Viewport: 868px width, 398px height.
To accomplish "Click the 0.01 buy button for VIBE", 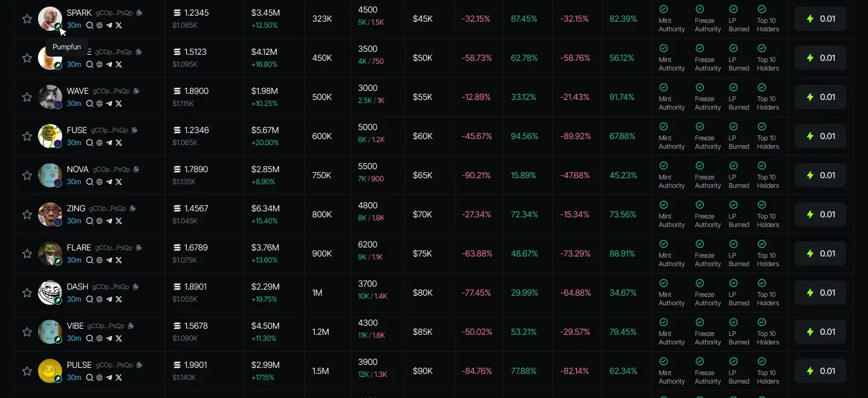I will 820,332.
